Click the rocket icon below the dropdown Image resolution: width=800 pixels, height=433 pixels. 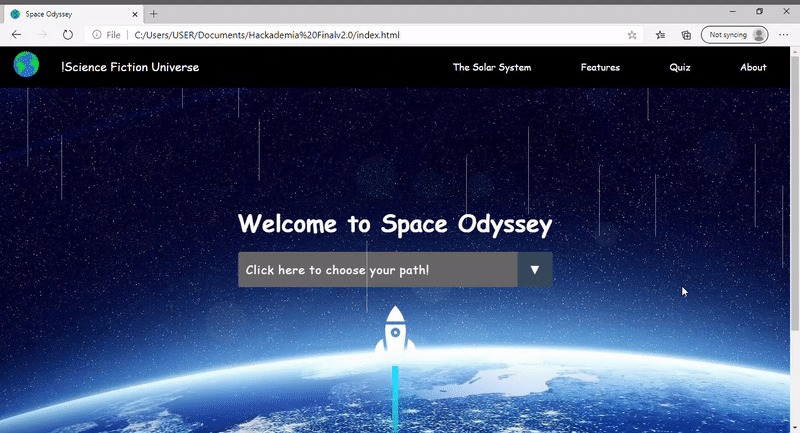395,329
